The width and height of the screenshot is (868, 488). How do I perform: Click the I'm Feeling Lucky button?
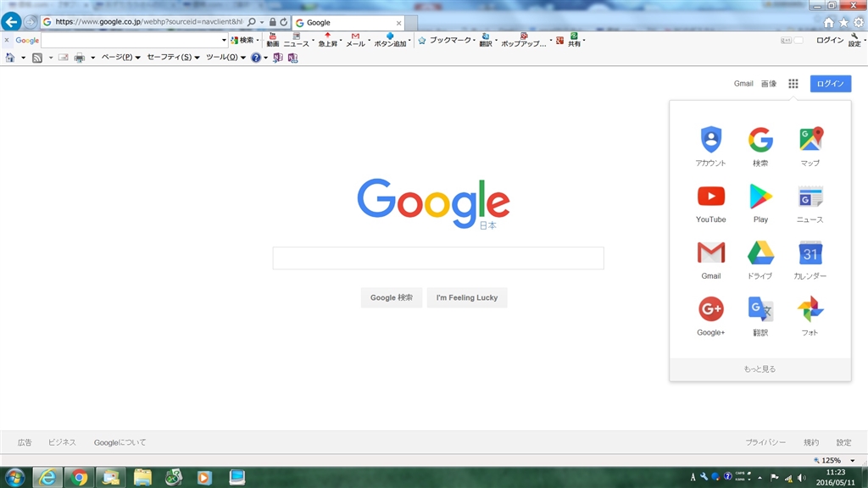pos(467,297)
